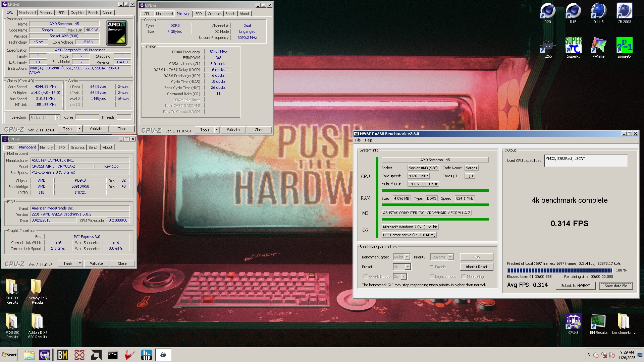Open the Sempy 145 Results folder
The width and height of the screenshot is (644, 362).
point(38,291)
